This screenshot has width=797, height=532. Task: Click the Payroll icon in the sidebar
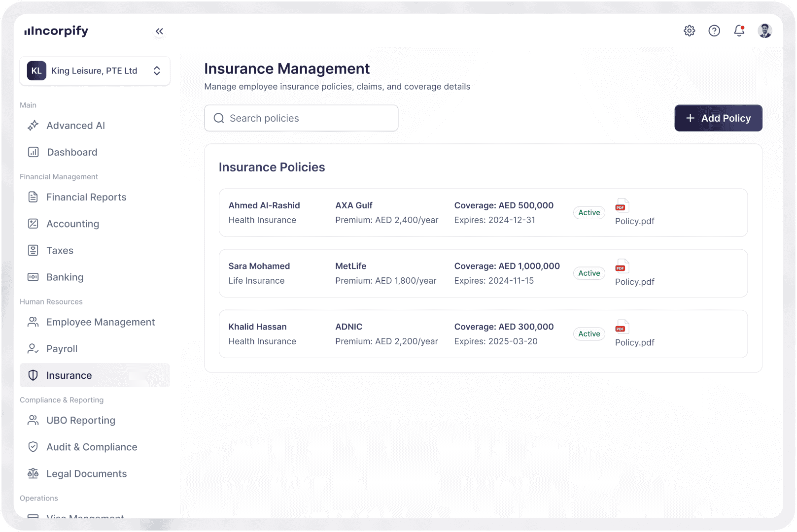[33, 348]
